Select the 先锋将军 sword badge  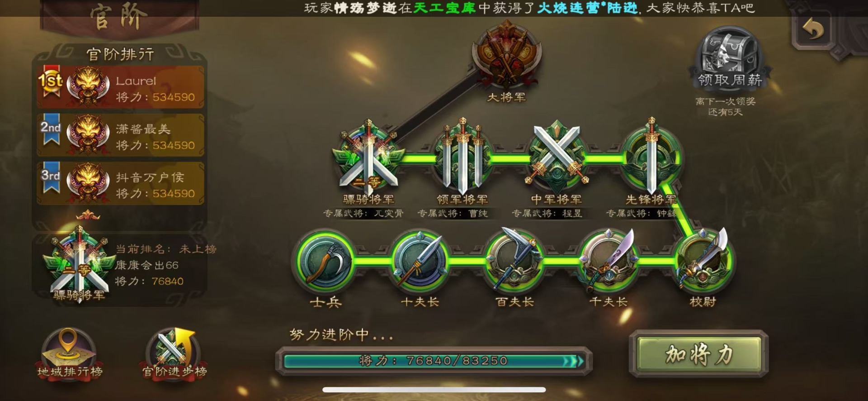click(651, 156)
